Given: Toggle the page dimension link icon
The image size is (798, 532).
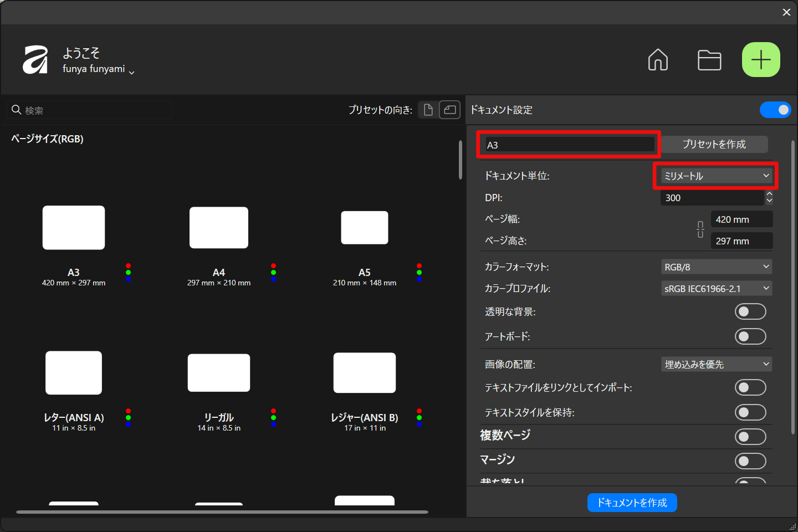Looking at the screenshot, I should click(700, 229).
